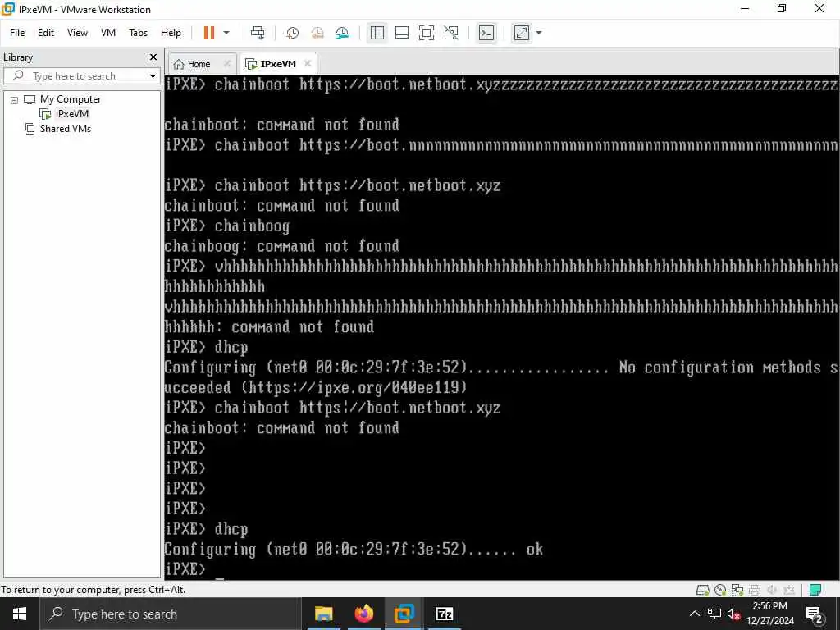Image resolution: width=840 pixels, height=630 pixels.
Task: Open the power options dropdown next to pause
Action: [226, 33]
